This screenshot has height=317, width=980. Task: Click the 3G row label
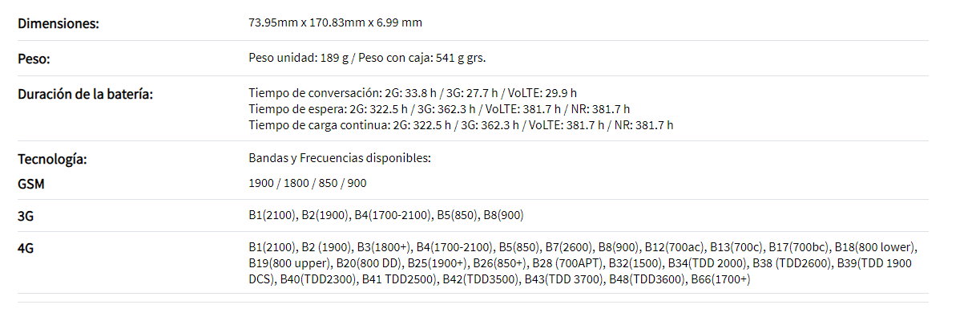click(x=26, y=217)
